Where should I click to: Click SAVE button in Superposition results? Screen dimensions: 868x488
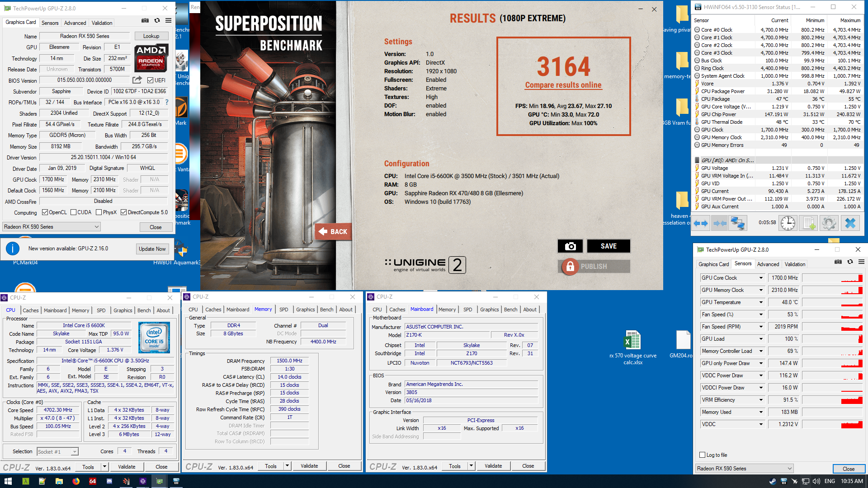click(x=609, y=246)
